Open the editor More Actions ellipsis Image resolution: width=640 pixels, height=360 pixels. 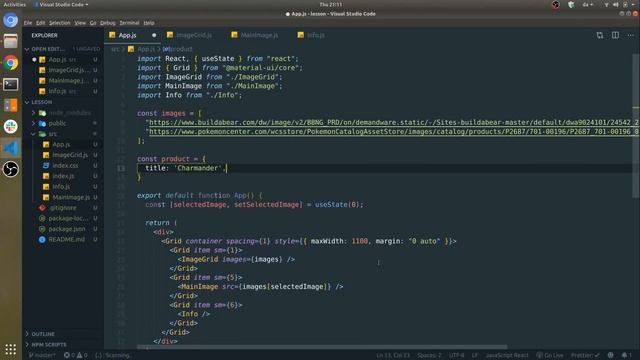[631, 35]
